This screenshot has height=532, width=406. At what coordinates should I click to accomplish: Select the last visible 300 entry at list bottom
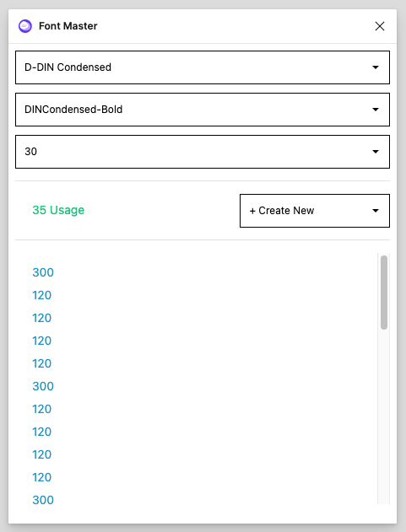click(43, 500)
